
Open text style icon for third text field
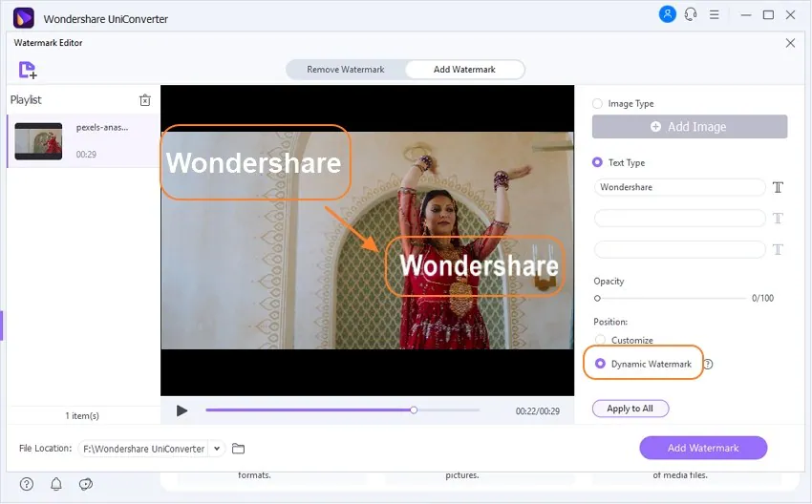point(778,249)
